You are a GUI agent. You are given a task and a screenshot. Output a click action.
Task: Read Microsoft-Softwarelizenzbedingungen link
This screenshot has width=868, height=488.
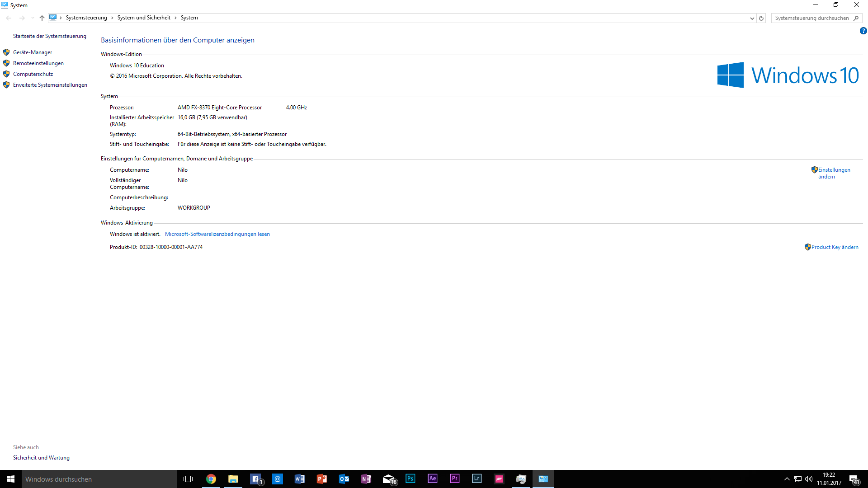pos(217,234)
